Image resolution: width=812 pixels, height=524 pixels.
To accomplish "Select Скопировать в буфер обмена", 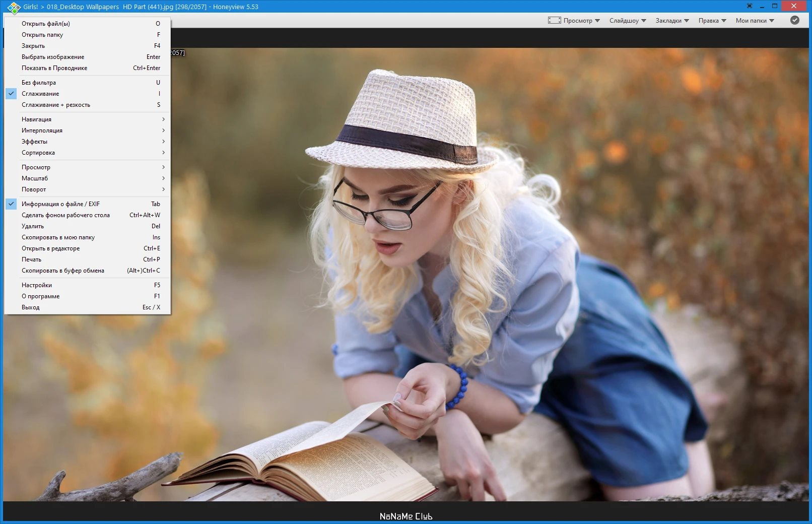I will coord(87,271).
